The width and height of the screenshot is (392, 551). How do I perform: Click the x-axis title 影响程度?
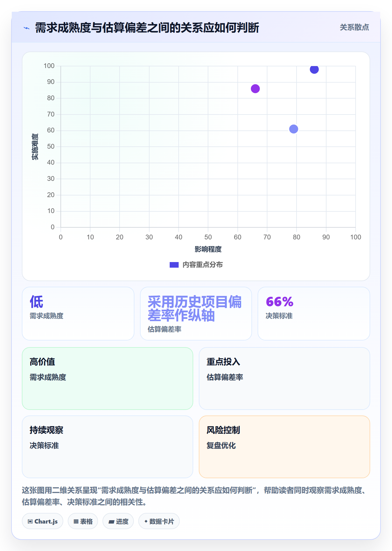(208, 249)
